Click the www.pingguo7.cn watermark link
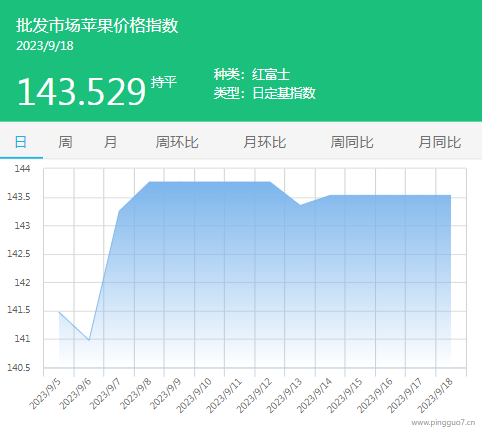Viewport: 482px width, 433px height. pyautogui.click(x=443, y=423)
